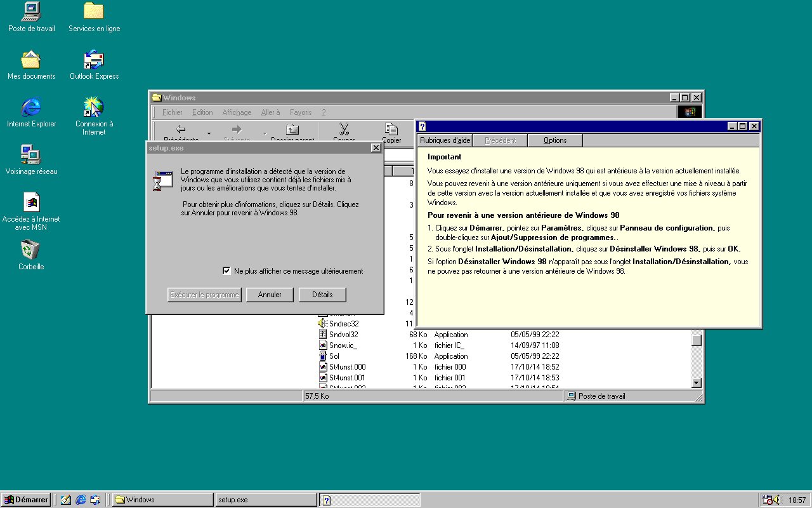Open Options in help window
Screen dimensions: 812x508
(x=555, y=140)
